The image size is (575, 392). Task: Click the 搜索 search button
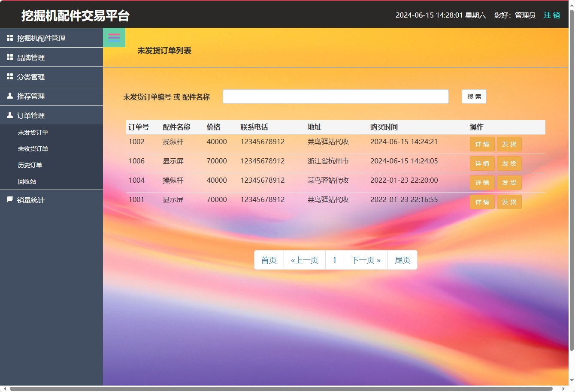tap(474, 96)
